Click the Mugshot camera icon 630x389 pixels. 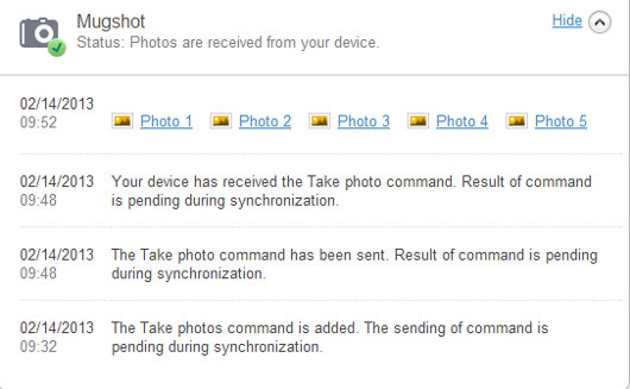[x=39, y=33]
